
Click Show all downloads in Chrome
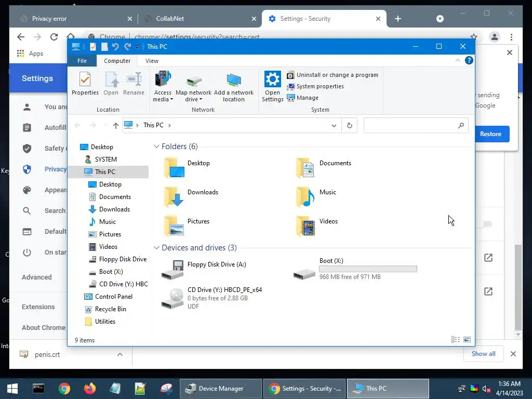(483, 354)
